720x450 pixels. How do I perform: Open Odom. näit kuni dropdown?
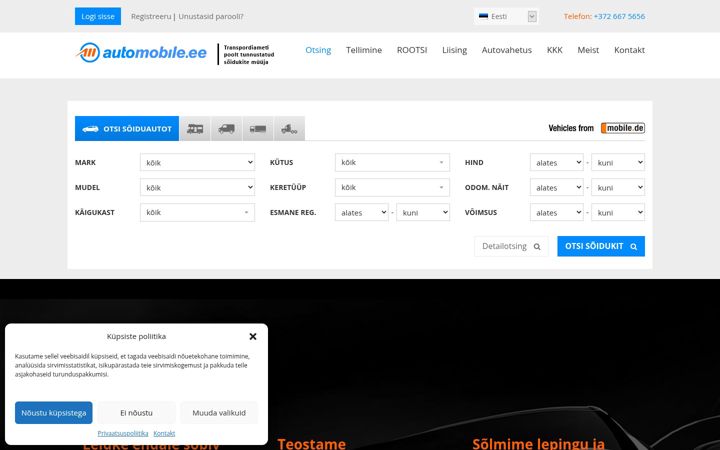618,187
